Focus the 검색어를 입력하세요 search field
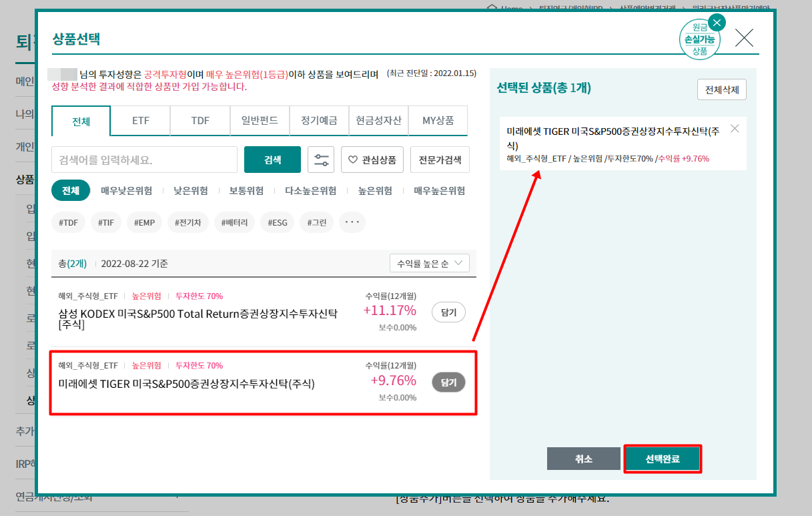 [144, 160]
